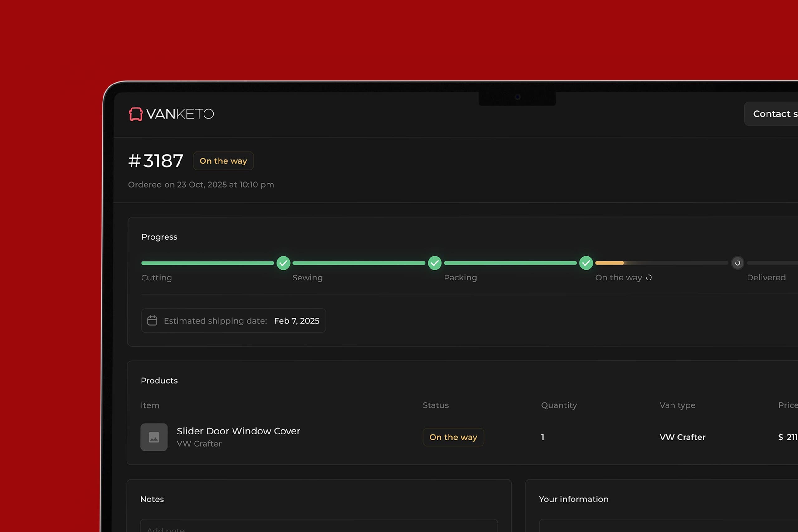Viewport: 798px width, 532px height.
Task: Click the spinner icon next to On the way label
Action: pyautogui.click(x=649, y=278)
